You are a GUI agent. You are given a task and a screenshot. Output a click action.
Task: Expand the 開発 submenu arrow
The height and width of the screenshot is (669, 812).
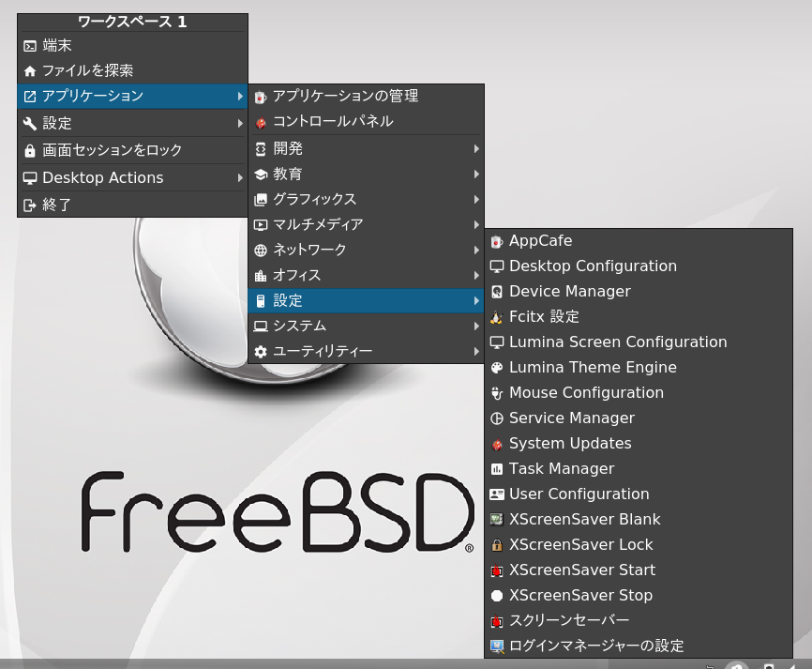point(476,149)
